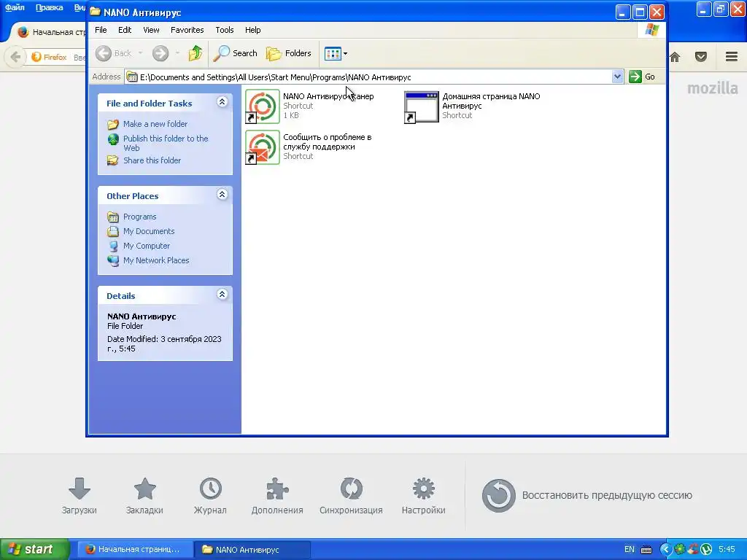747x560 pixels.
Task: Go to My Computer
Action: coord(146,246)
